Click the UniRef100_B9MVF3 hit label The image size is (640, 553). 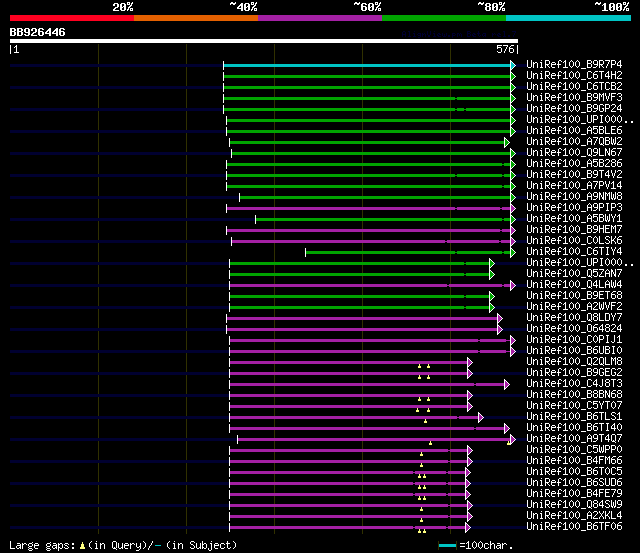pyautogui.click(x=574, y=98)
